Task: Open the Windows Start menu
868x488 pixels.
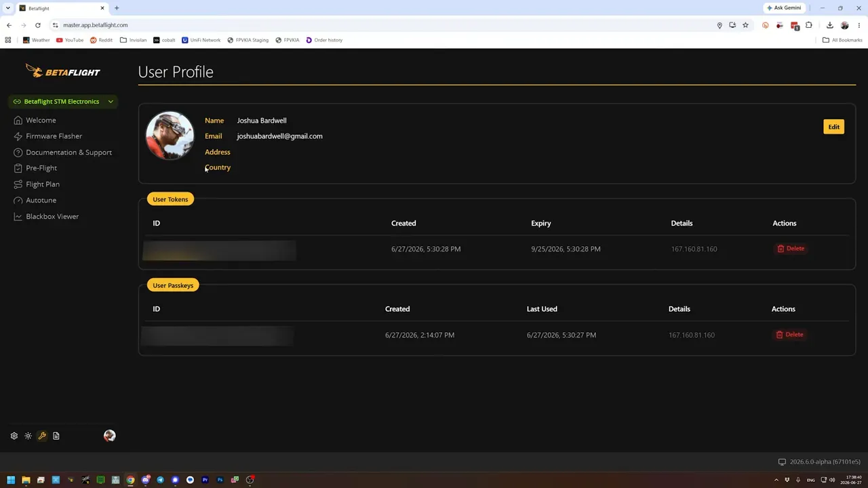Action: (11, 480)
